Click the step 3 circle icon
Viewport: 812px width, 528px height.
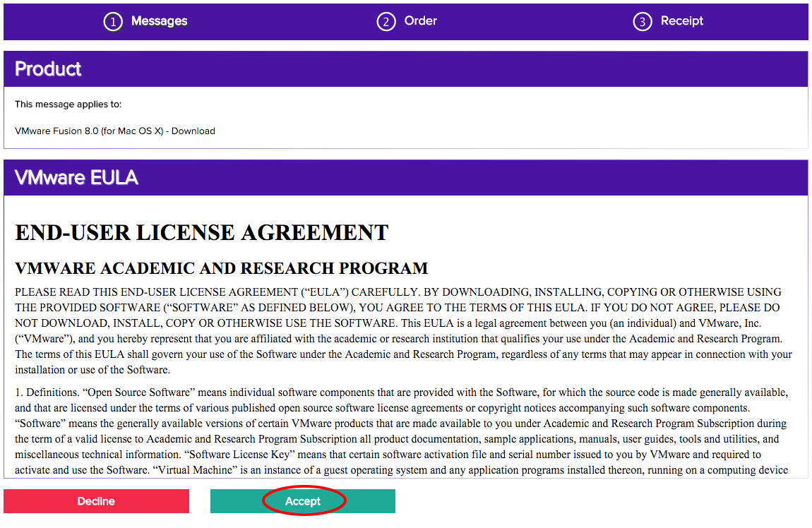(x=642, y=22)
